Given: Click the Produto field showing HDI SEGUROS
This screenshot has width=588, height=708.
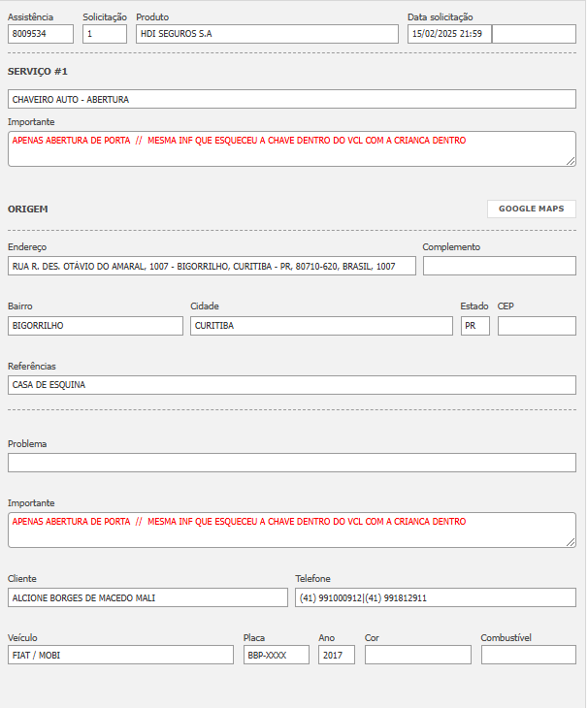Looking at the screenshot, I should point(267,34).
